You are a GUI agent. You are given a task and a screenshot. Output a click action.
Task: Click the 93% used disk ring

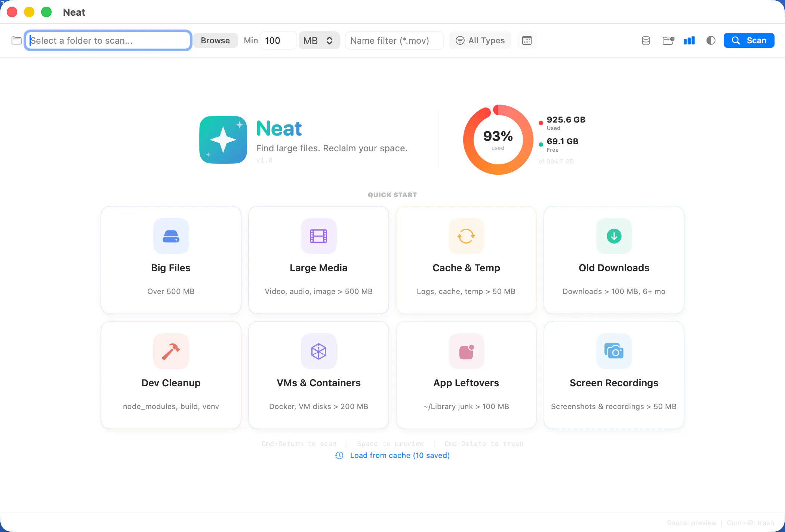coord(498,139)
